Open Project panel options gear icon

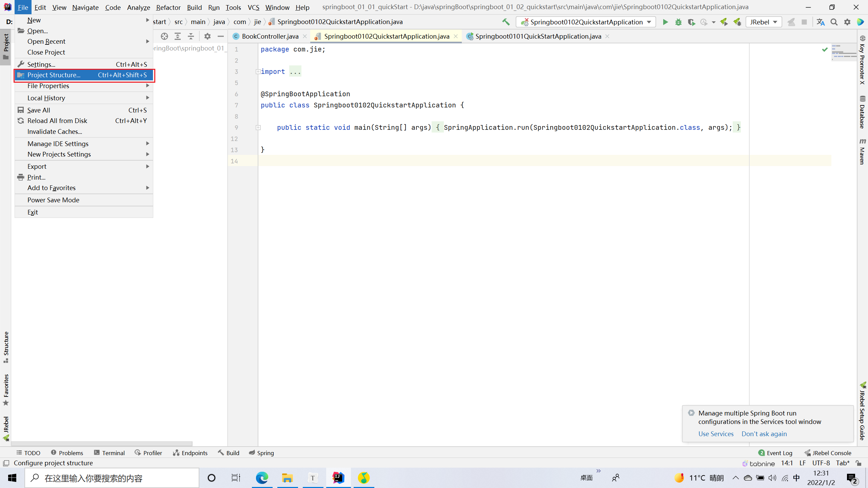[208, 36]
